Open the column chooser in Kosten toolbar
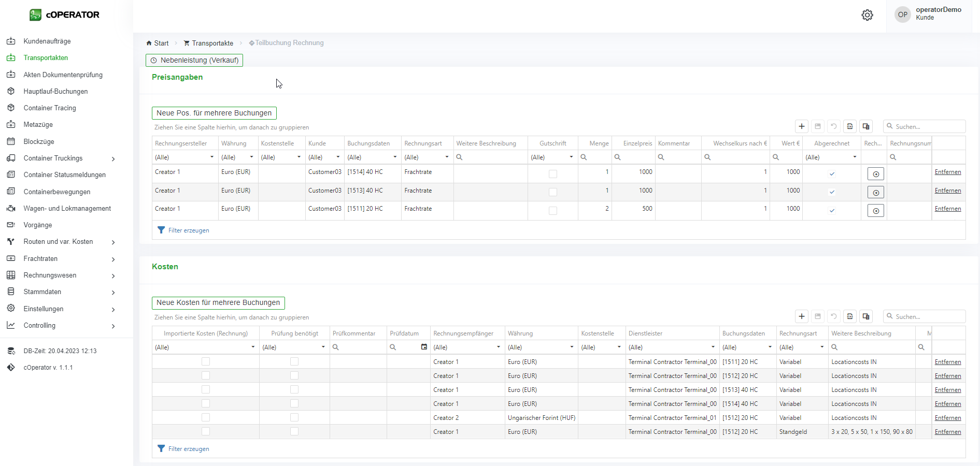Image resolution: width=980 pixels, height=466 pixels. click(866, 316)
